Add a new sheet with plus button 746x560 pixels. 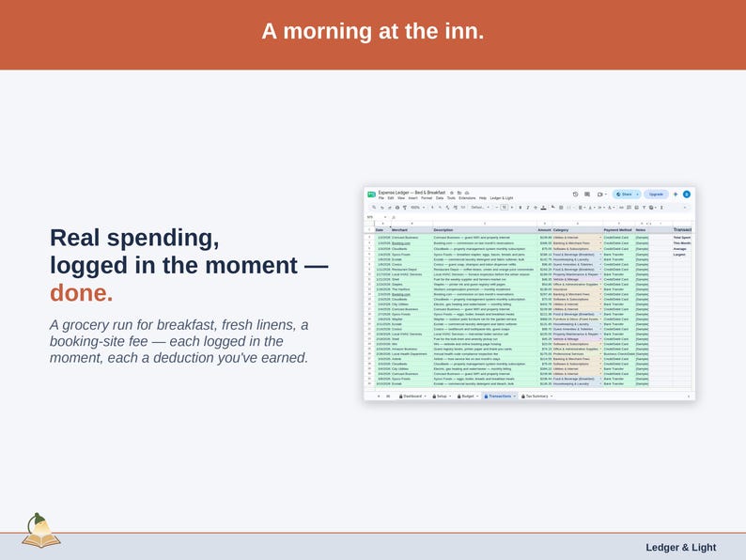click(379, 396)
